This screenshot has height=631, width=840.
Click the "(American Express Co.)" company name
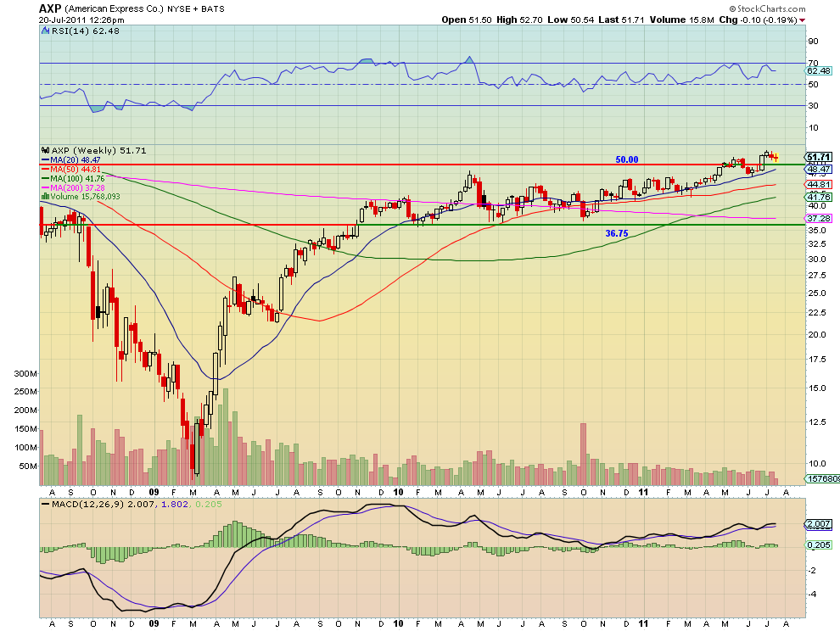[x=115, y=9]
